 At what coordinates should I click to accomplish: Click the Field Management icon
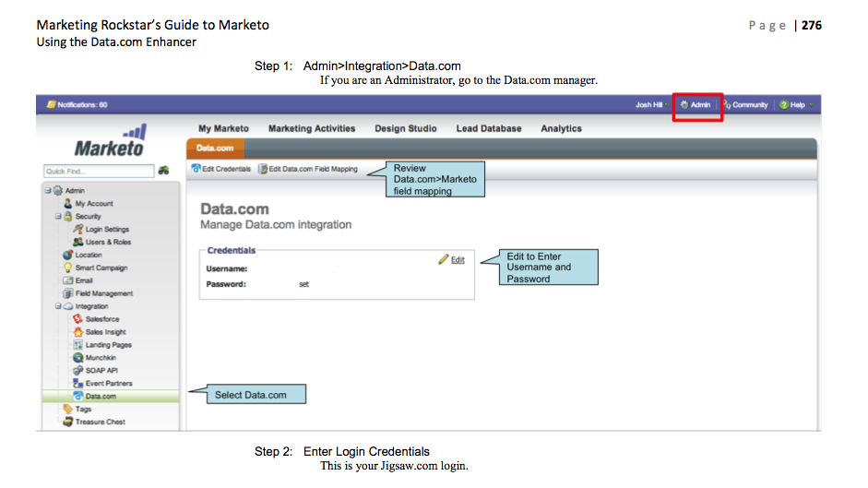(67, 293)
